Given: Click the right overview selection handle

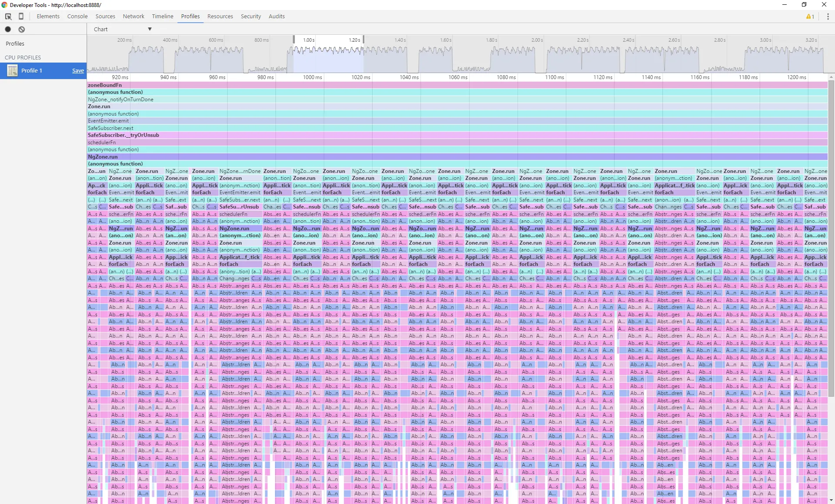Looking at the screenshot, I should 364,40.
